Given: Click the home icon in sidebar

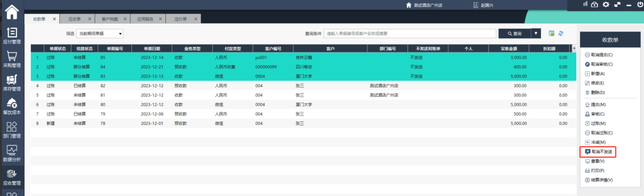Looking at the screenshot, I should pos(12,12).
